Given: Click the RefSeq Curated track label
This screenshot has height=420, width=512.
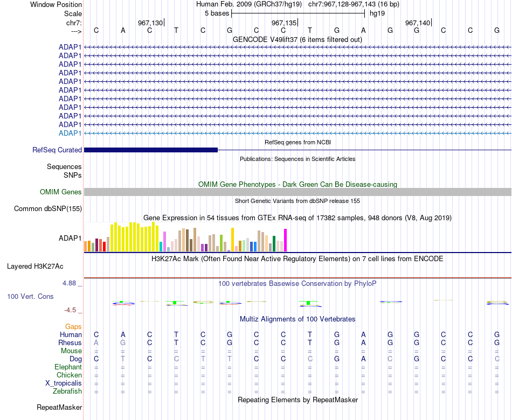Looking at the screenshot, I should click(57, 150).
